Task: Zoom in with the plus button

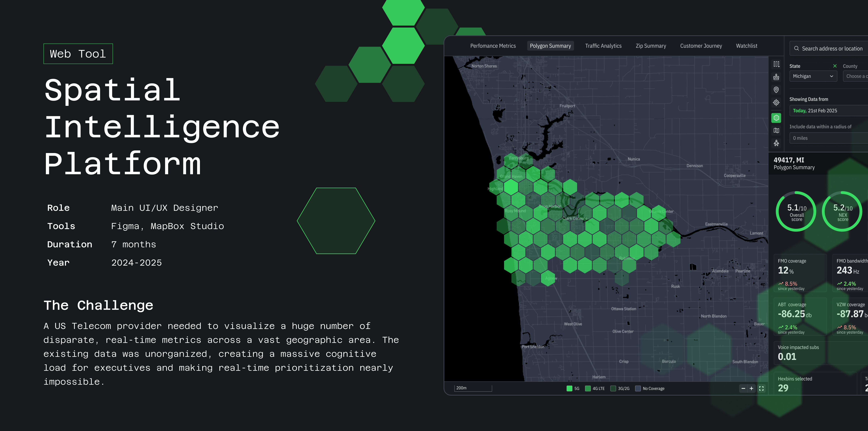Action: pyautogui.click(x=751, y=388)
